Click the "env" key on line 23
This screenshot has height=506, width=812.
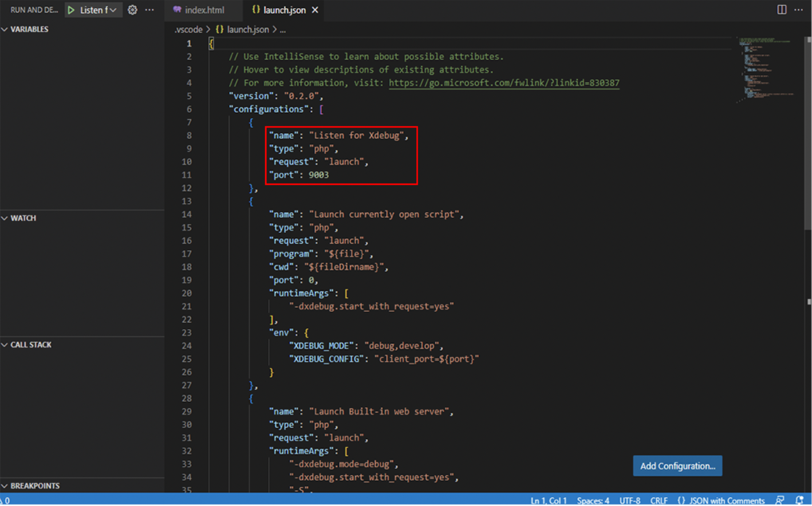[x=281, y=333]
